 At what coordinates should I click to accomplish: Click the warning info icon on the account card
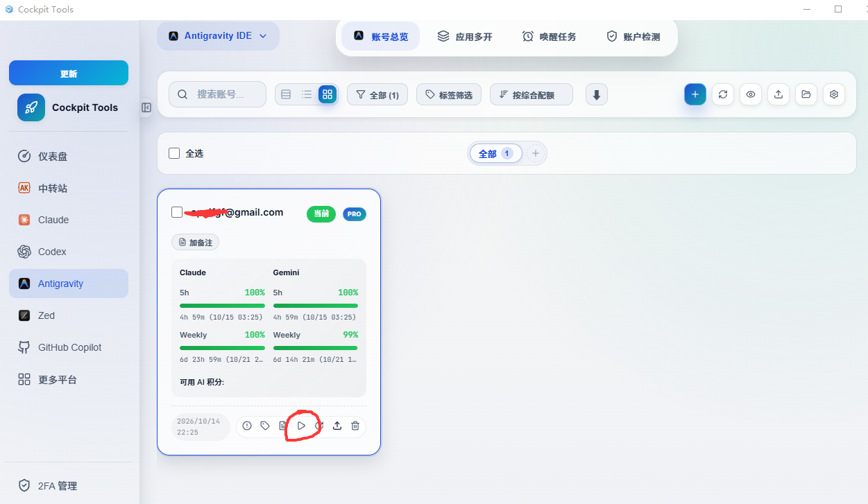[247, 426]
